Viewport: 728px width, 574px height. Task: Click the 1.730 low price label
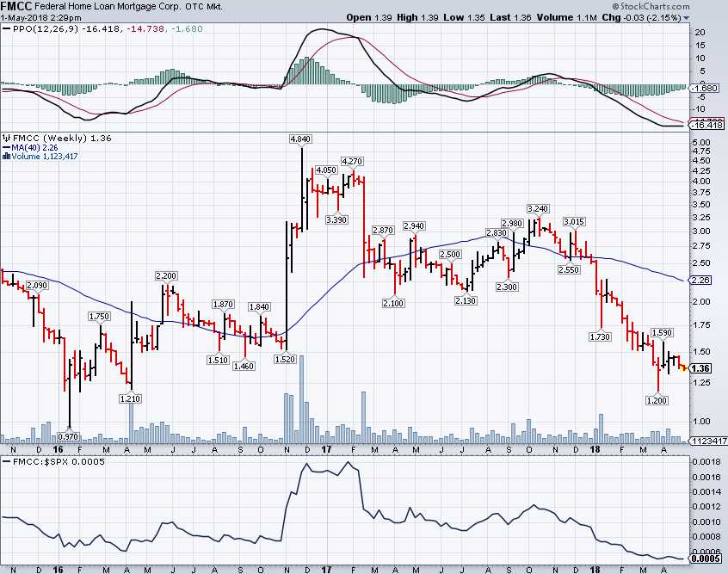601,337
